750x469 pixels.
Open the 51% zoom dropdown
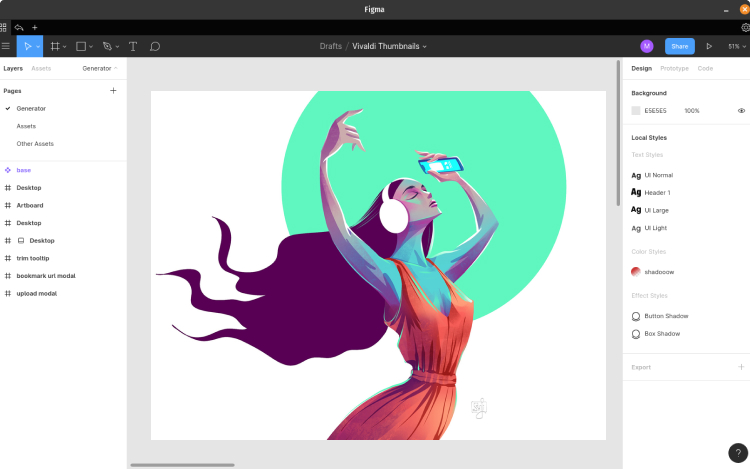tap(736, 46)
